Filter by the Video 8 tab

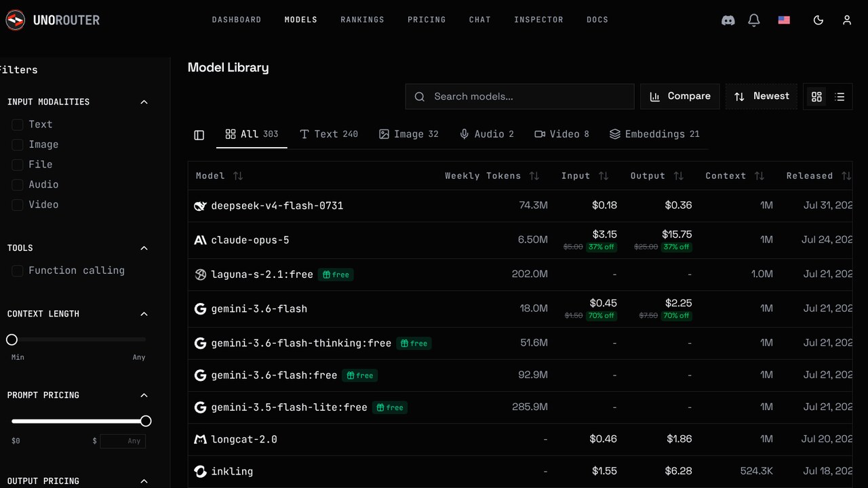[562, 134]
